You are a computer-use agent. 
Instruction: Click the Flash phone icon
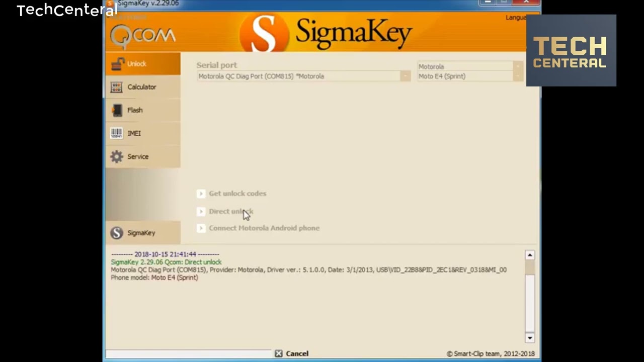(117, 110)
